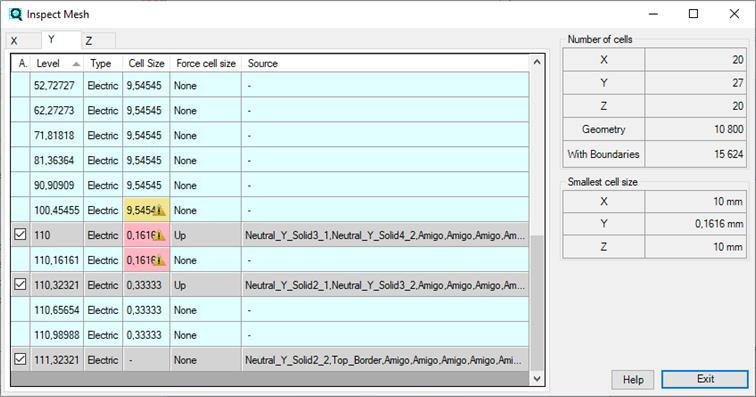This screenshot has width=756, height=397.
Task: Click warning icon in level 110 row
Action: pos(160,235)
